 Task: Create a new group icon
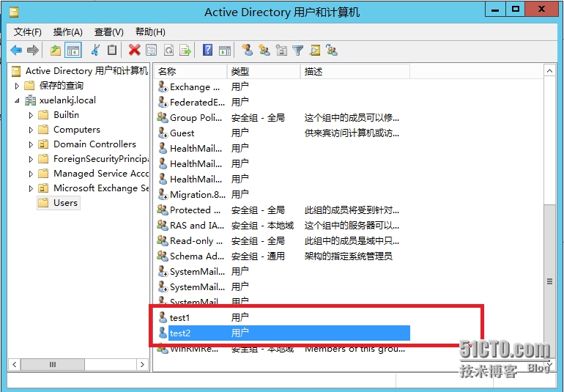pos(264,50)
